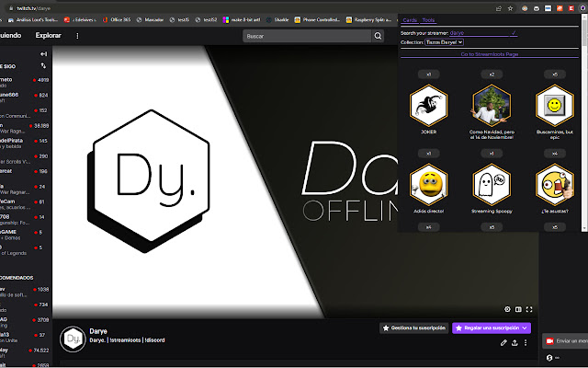Viewport: 588px width, 368px height.
Task: Open the three-dot channel options near share icon
Action: [526, 342]
